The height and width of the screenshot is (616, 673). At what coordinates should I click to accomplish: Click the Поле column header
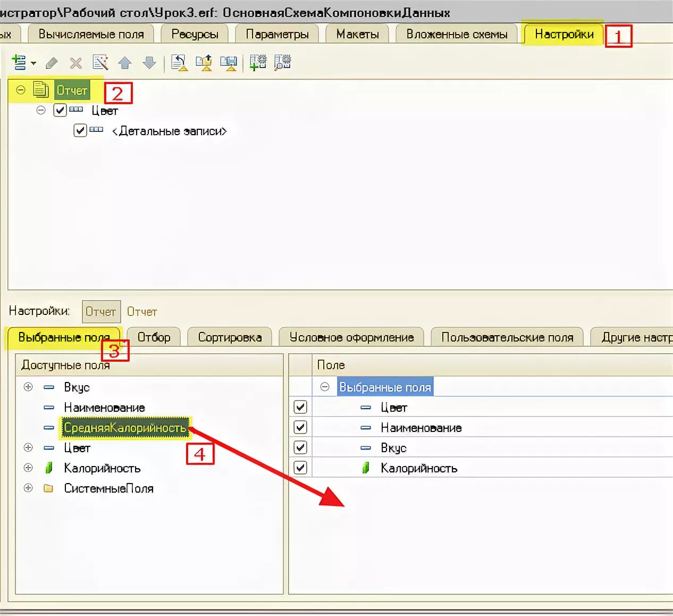point(492,365)
